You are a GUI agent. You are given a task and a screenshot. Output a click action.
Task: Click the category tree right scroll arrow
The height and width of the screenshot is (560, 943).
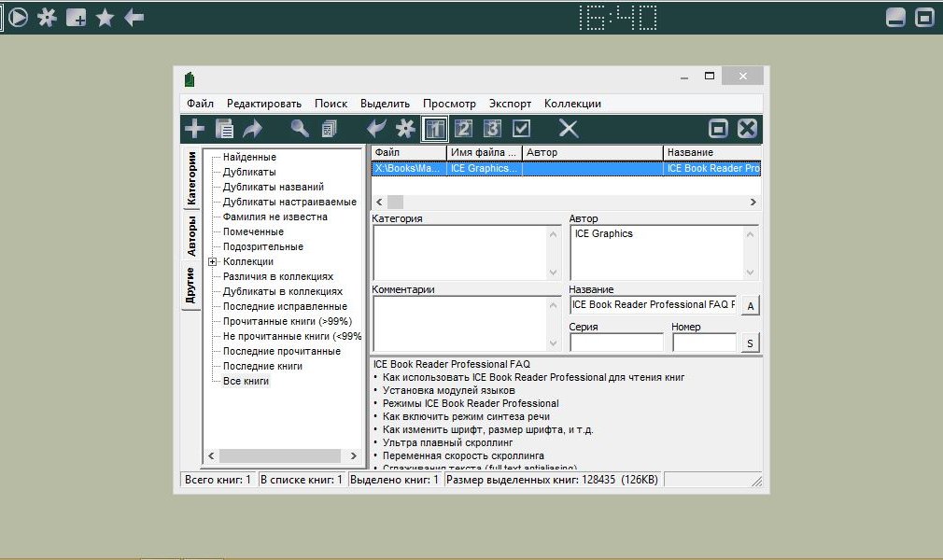click(354, 456)
